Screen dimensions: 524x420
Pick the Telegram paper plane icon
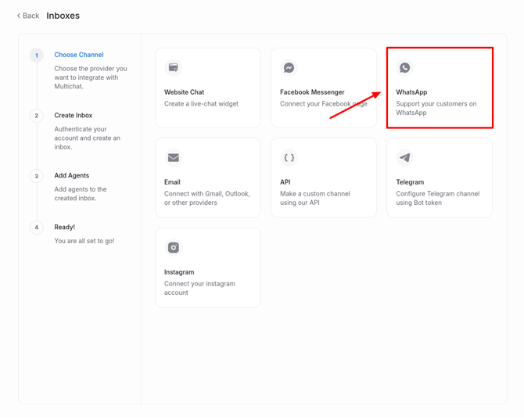pyautogui.click(x=405, y=158)
